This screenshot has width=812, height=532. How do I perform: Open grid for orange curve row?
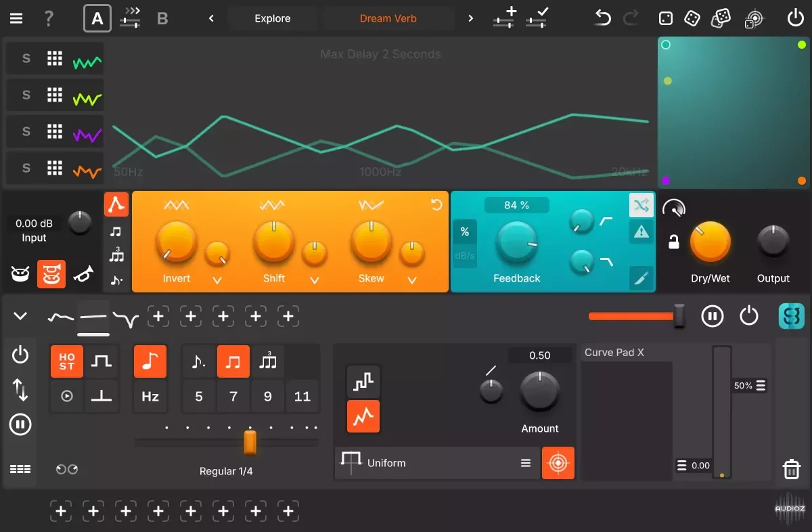click(x=55, y=169)
